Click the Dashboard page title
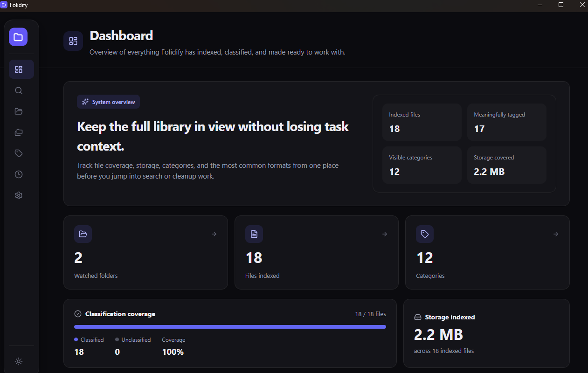Image resolution: width=588 pixels, height=373 pixels. coord(121,35)
